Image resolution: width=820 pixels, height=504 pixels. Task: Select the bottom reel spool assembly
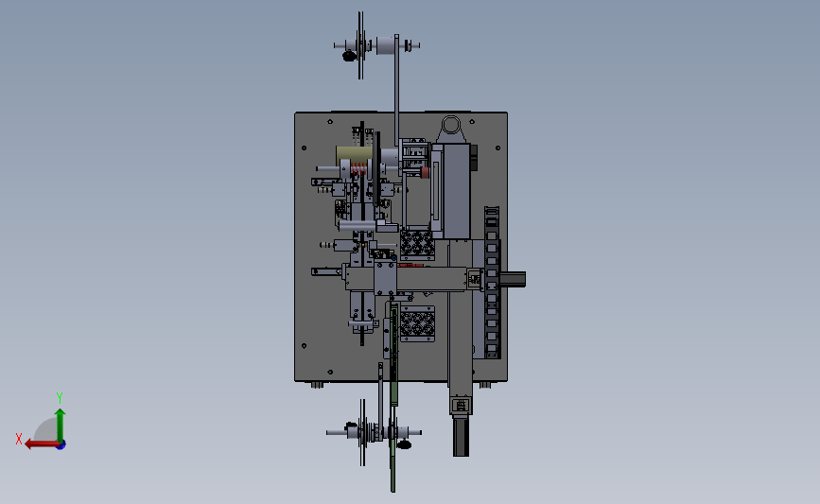[x=374, y=432]
